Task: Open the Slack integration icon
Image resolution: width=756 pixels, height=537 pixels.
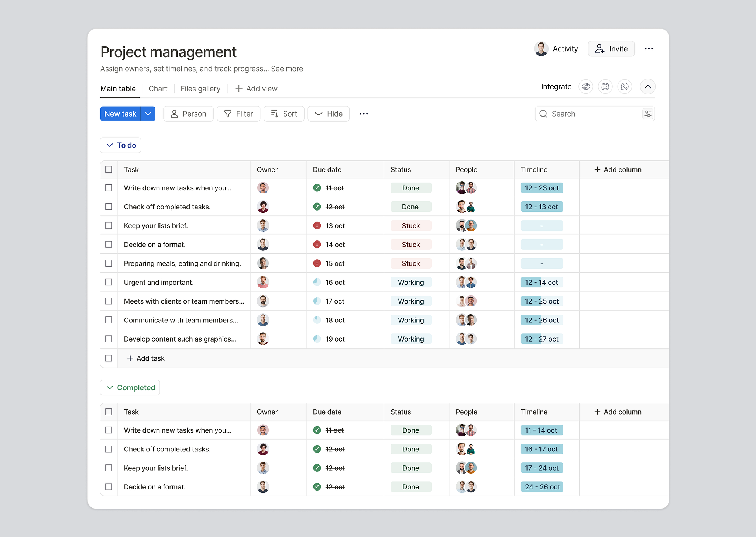Action: coord(586,87)
